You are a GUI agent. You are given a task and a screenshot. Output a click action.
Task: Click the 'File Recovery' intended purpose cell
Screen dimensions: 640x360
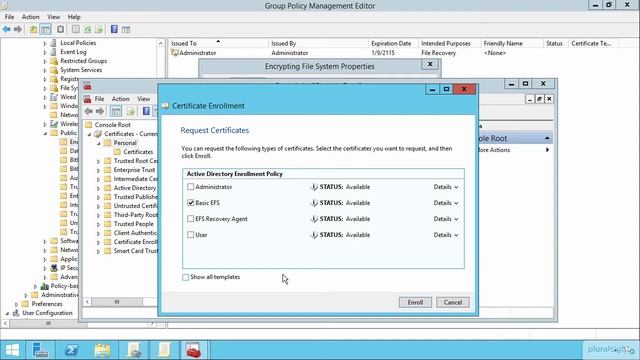pos(438,53)
